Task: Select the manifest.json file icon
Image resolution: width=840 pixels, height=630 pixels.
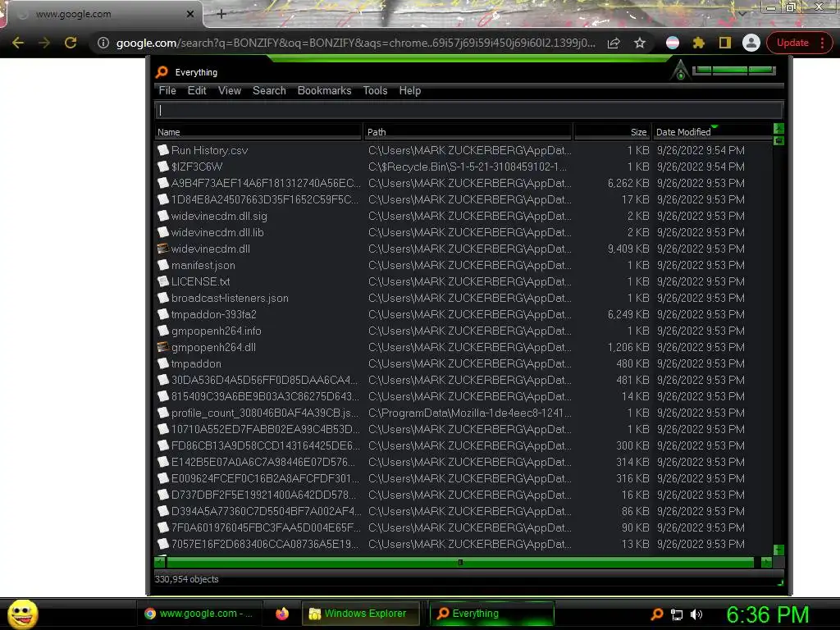Action: (163, 265)
